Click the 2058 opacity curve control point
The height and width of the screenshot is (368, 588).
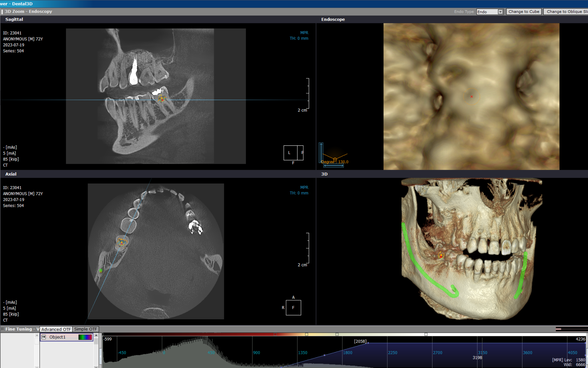point(368,343)
